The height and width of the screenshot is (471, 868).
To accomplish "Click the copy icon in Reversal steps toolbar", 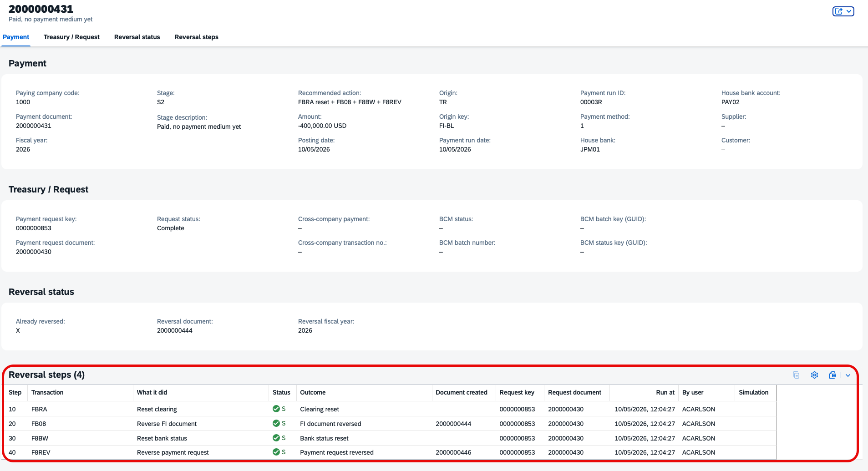I will pos(796,375).
